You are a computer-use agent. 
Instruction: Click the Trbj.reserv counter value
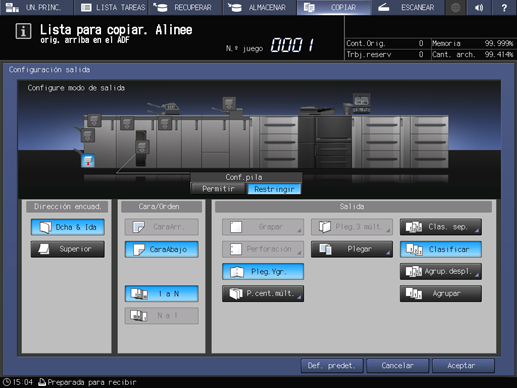[x=421, y=55]
